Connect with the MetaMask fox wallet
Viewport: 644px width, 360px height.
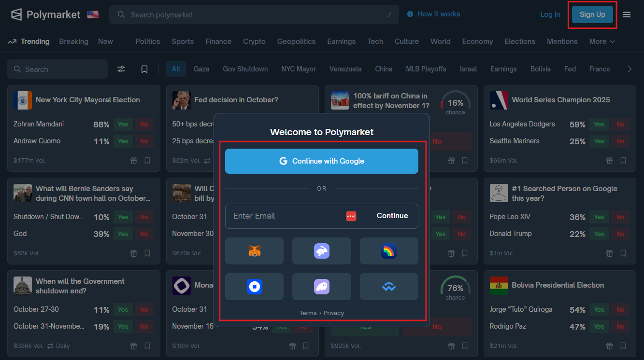pyautogui.click(x=254, y=250)
